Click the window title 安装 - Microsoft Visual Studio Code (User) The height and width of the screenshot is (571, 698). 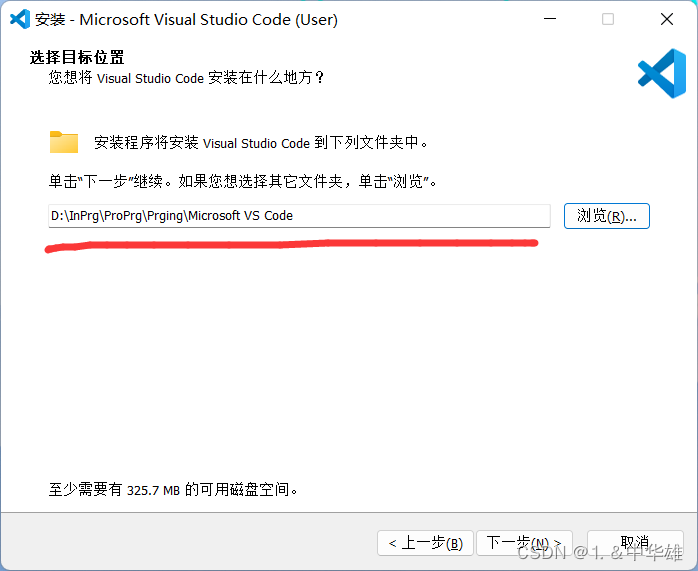(x=186, y=20)
